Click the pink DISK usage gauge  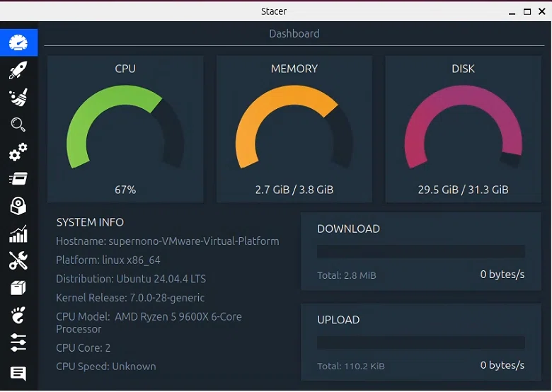coord(463,127)
